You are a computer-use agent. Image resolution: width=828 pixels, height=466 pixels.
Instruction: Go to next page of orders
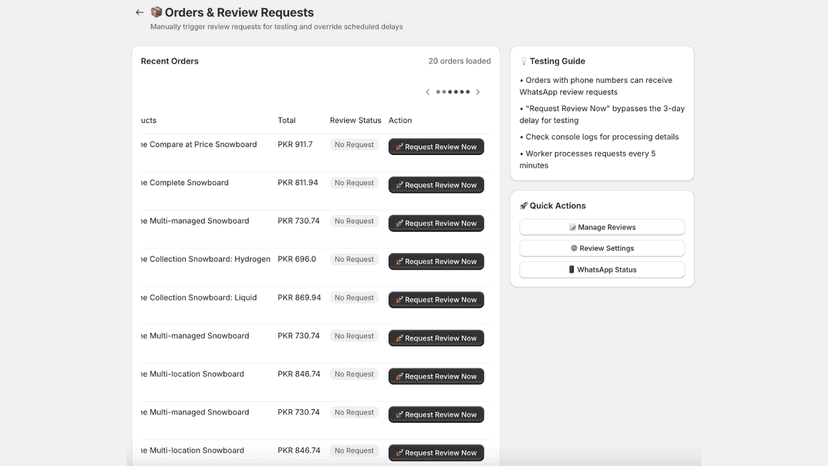tap(478, 92)
